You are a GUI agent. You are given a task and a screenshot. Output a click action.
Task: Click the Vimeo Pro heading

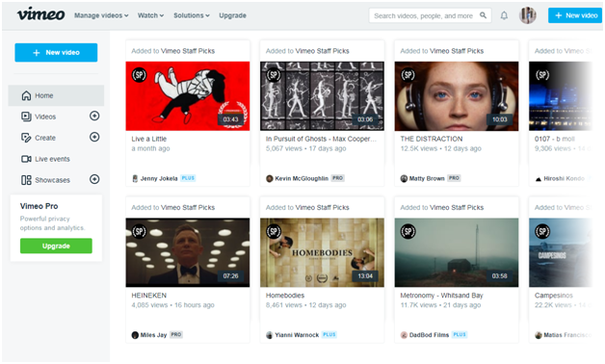point(39,206)
